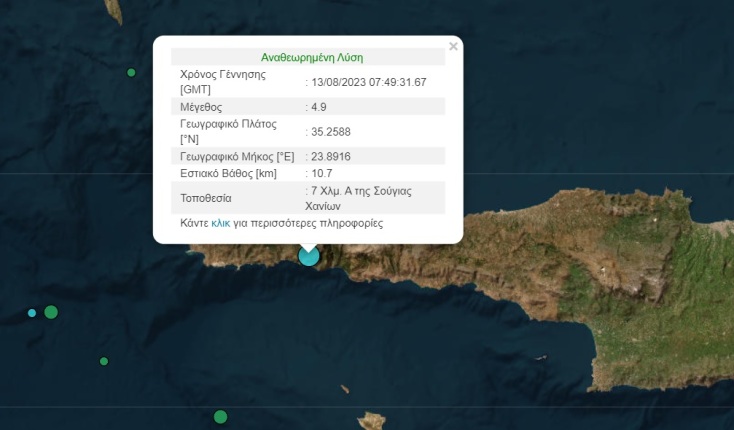Image resolution: width=734 pixels, height=430 pixels.
Task: Click the 'Γεωγραφικό Μήκος [°E]' label
Action: 237,157
